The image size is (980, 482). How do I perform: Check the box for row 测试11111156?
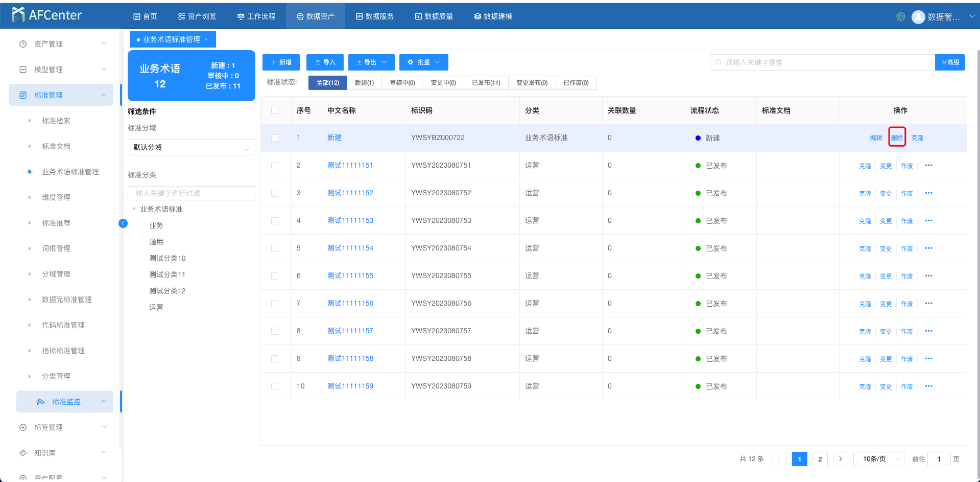pyautogui.click(x=275, y=304)
